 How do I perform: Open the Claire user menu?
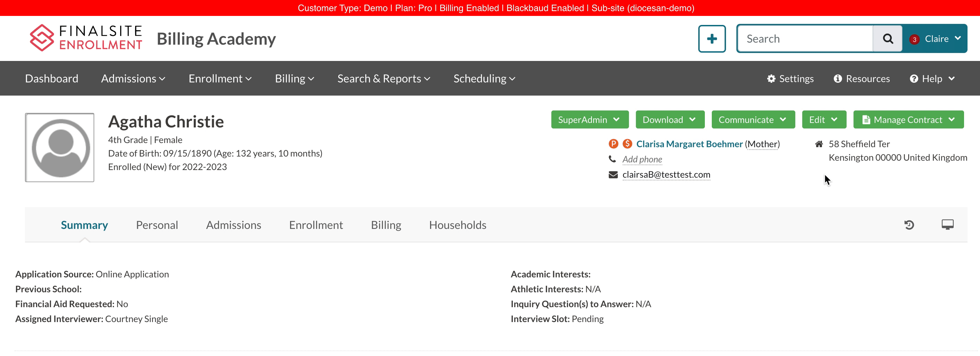click(936, 39)
